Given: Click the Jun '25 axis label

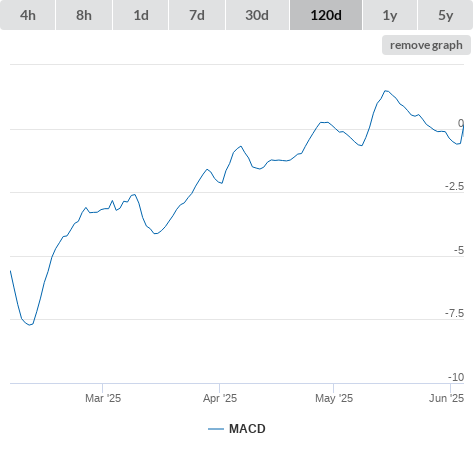Looking at the screenshot, I should coord(446,398).
